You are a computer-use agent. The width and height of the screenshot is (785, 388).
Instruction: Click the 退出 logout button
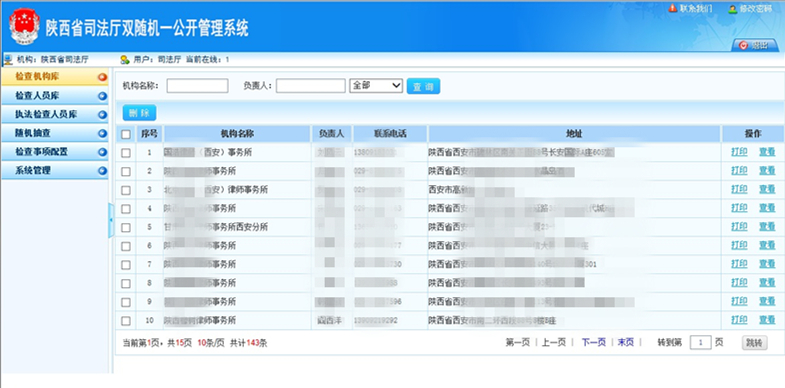click(755, 45)
